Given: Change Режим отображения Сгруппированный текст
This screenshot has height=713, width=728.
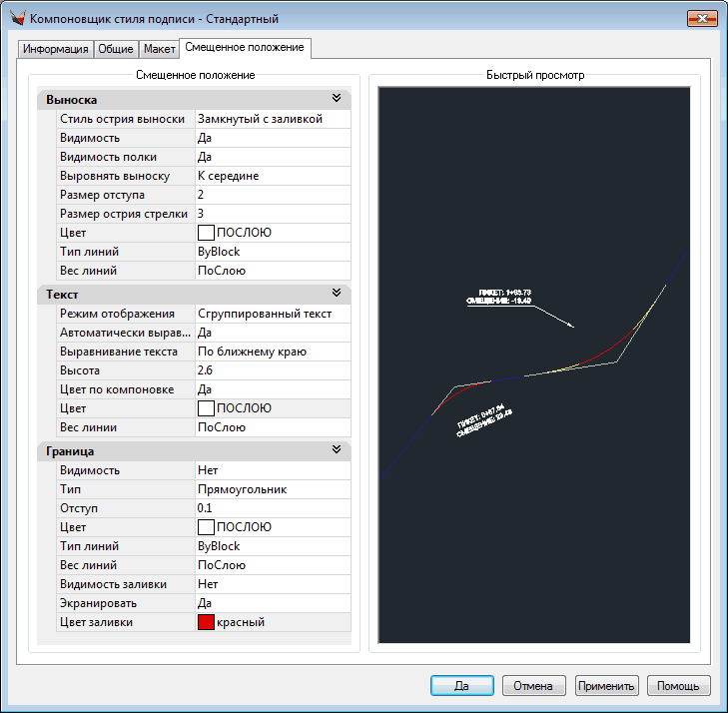Looking at the screenshot, I should pos(273,314).
